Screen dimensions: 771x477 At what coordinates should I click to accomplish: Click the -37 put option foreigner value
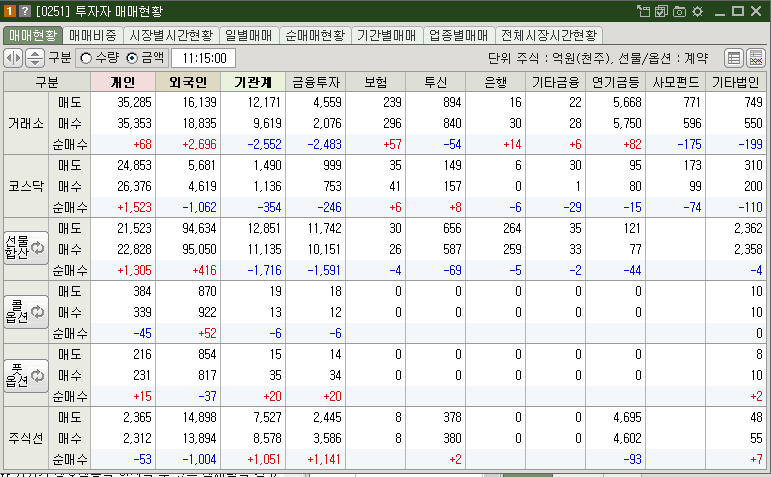tap(207, 396)
